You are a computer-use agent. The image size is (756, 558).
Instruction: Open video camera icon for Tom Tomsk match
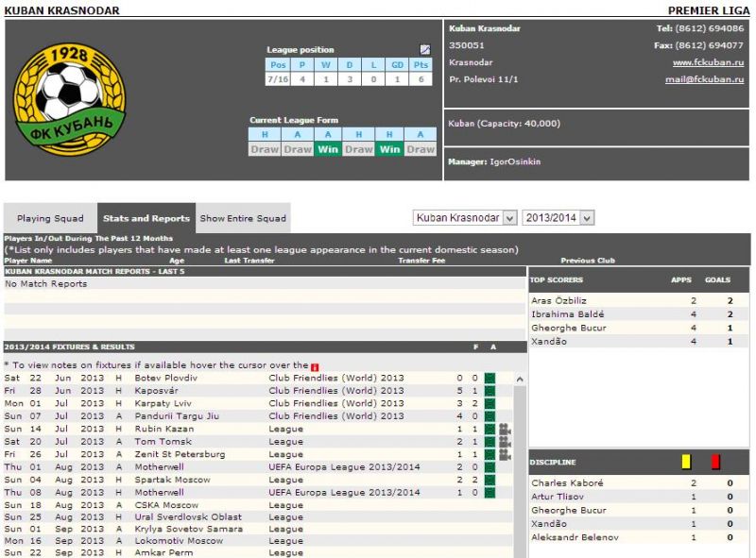[x=505, y=442]
